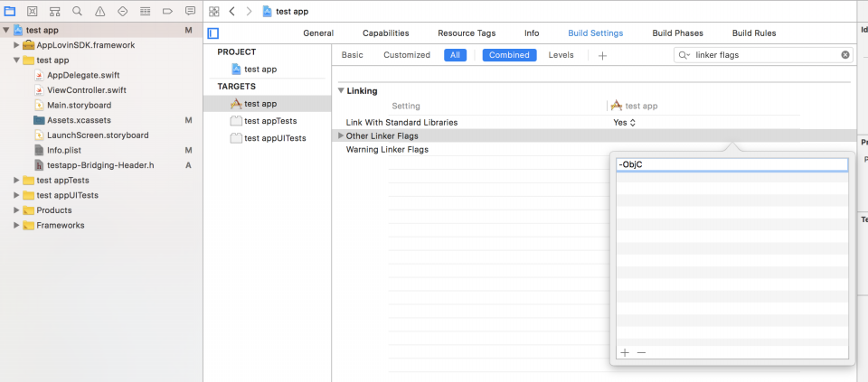The height and width of the screenshot is (382, 868).
Task: Collapse the Linking settings section
Action: point(341,90)
